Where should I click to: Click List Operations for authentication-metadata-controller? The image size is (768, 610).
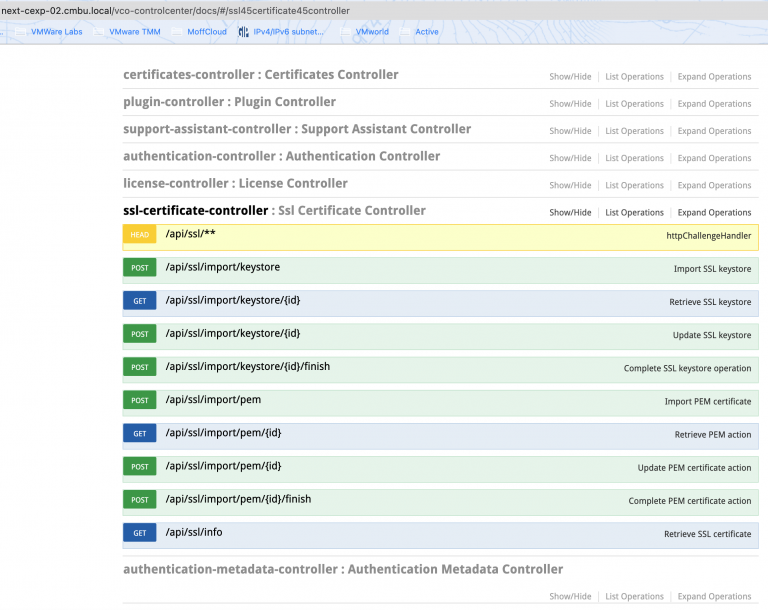[634, 596]
